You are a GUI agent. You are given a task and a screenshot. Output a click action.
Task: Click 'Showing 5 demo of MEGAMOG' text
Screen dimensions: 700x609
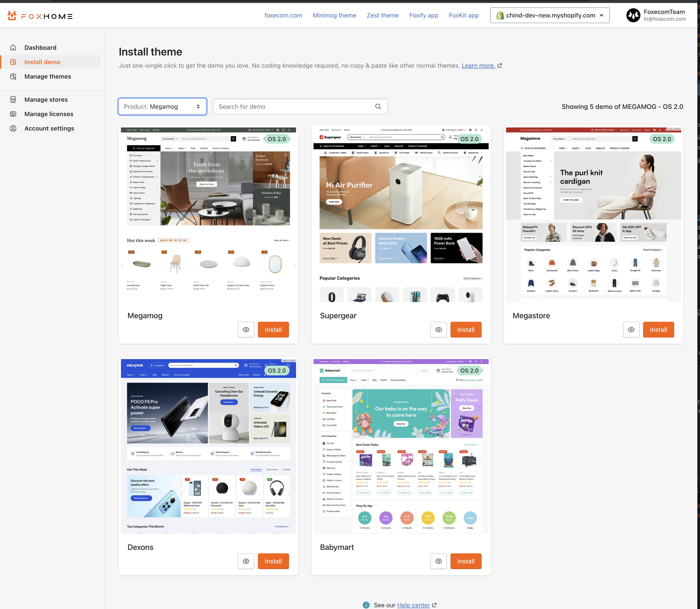pos(622,107)
